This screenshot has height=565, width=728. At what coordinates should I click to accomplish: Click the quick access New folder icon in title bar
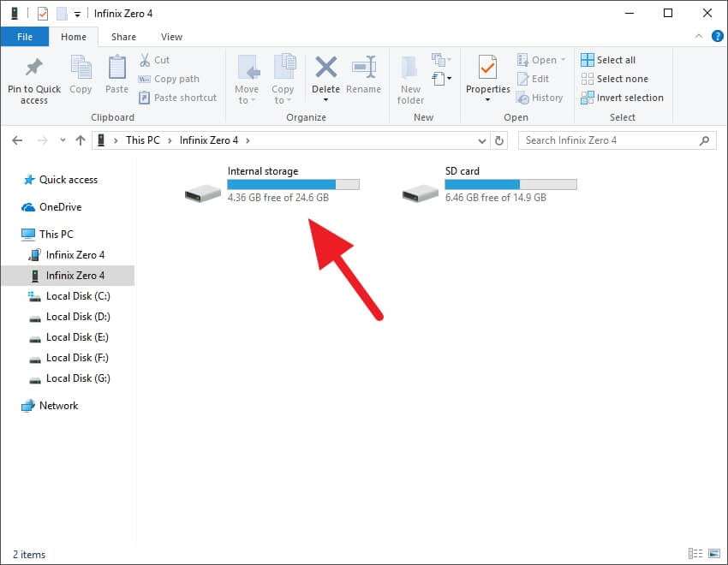tap(62, 14)
